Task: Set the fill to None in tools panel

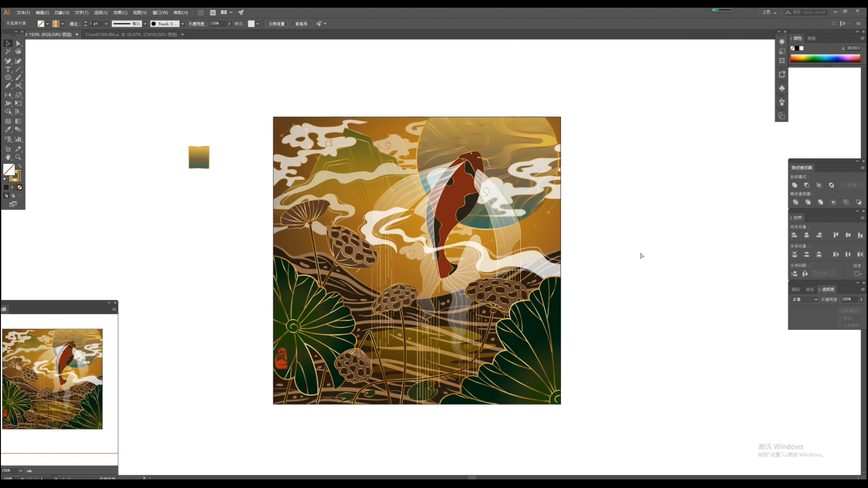Action: (x=19, y=188)
